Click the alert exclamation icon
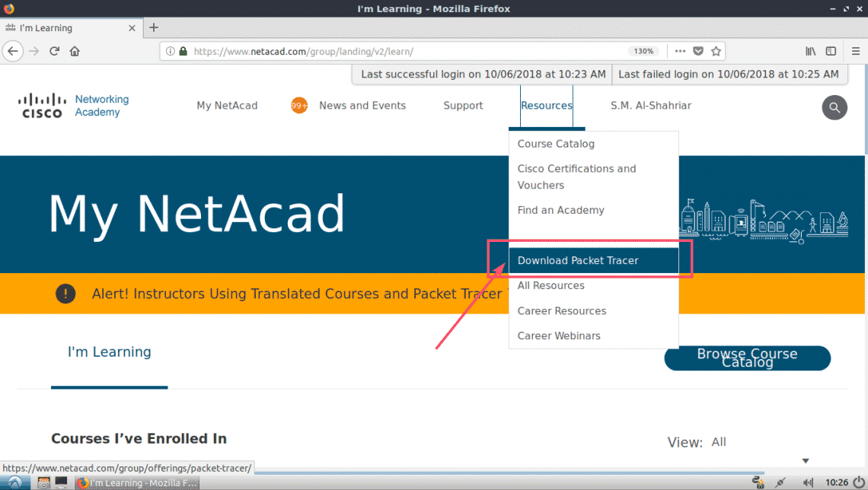This screenshot has width=868, height=490. (x=65, y=294)
